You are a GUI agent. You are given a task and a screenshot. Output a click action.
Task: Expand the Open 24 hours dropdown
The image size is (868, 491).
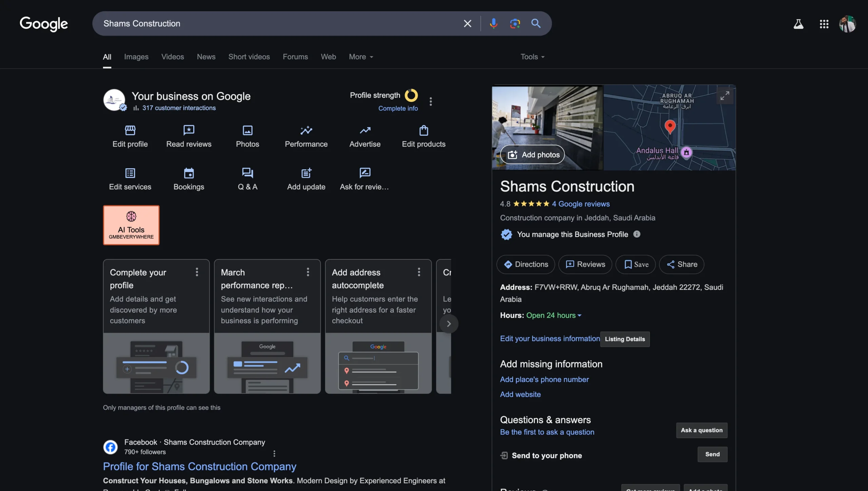554,315
